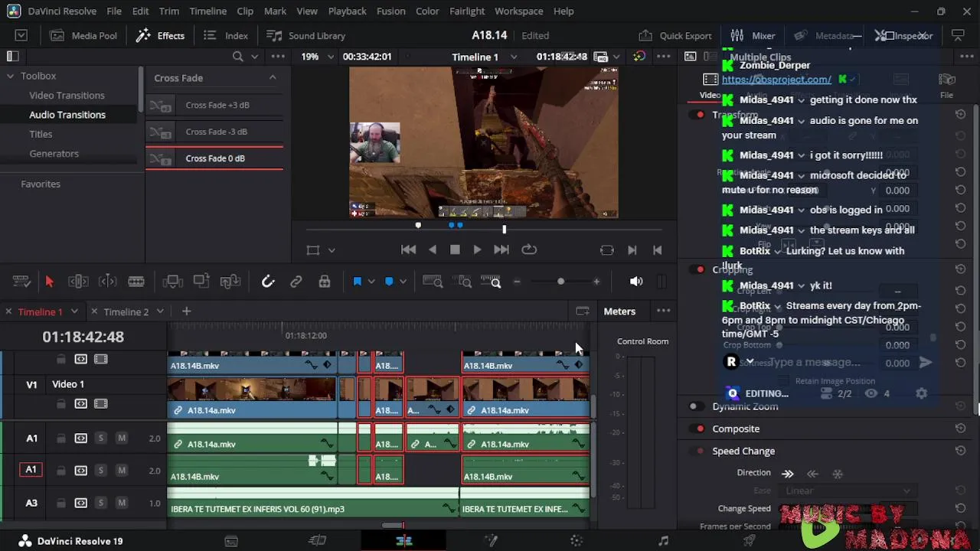Viewport: 980px width, 551px height.
Task: Add a new timeline tab with plus
Action: (186, 311)
